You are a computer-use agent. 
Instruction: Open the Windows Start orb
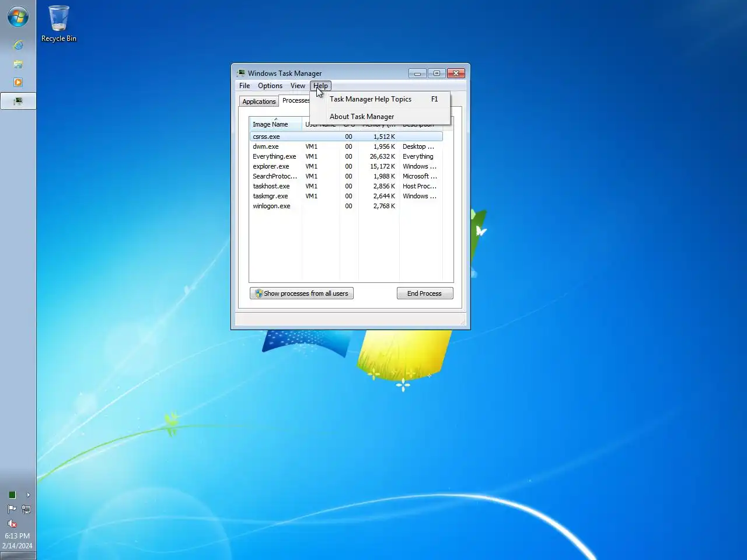click(x=18, y=17)
